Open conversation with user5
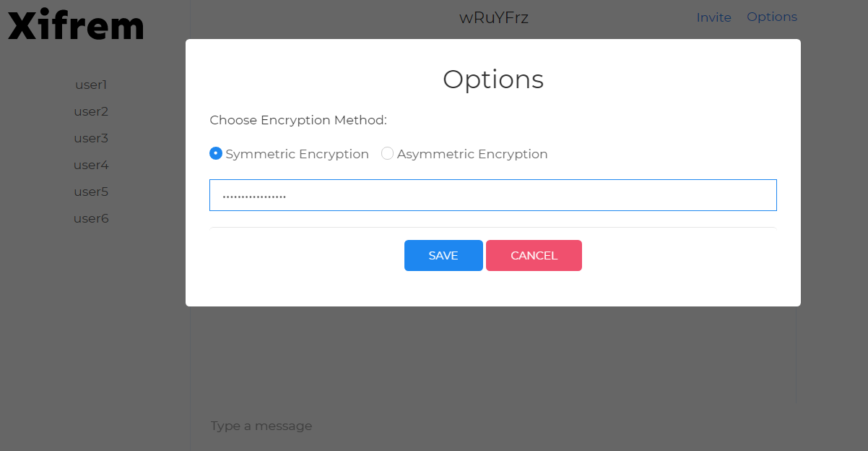Viewport: 868px width, 451px height. click(x=91, y=192)
